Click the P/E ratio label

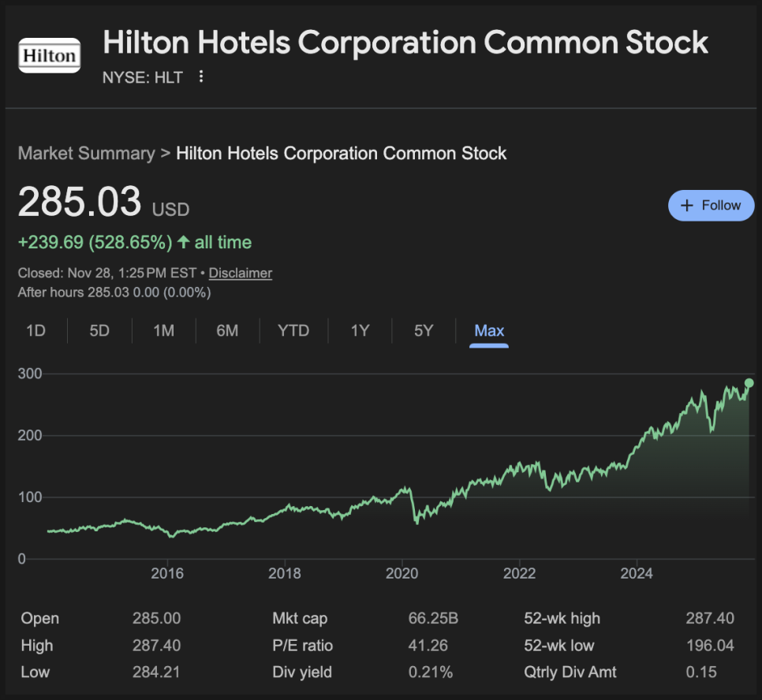303,646
